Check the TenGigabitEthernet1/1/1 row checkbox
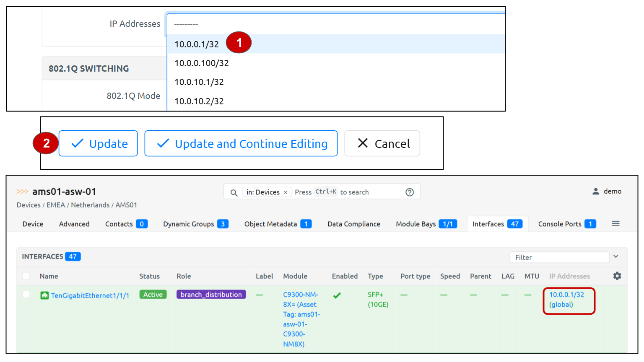The image size is (644, 362). point(26,295)
